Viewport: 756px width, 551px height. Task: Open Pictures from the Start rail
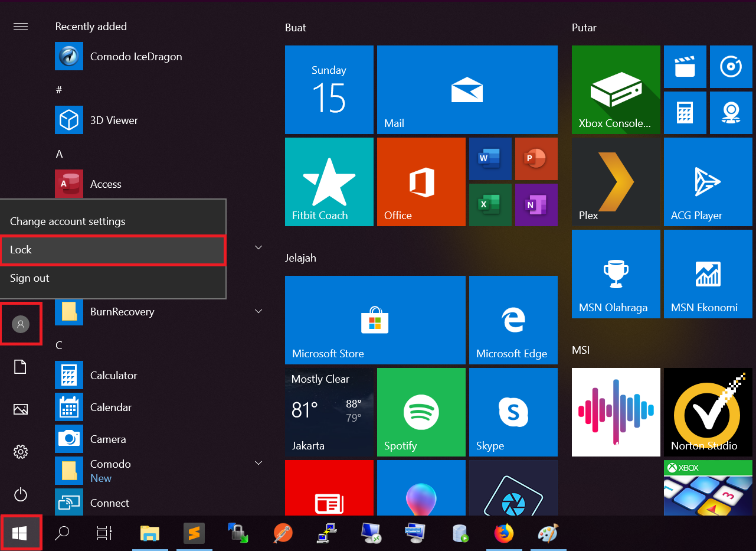pos(21,409)
